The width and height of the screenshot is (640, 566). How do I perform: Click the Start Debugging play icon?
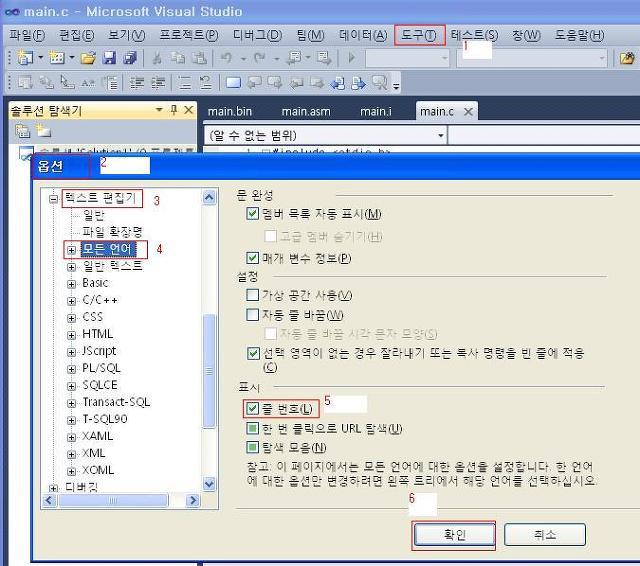351,58
